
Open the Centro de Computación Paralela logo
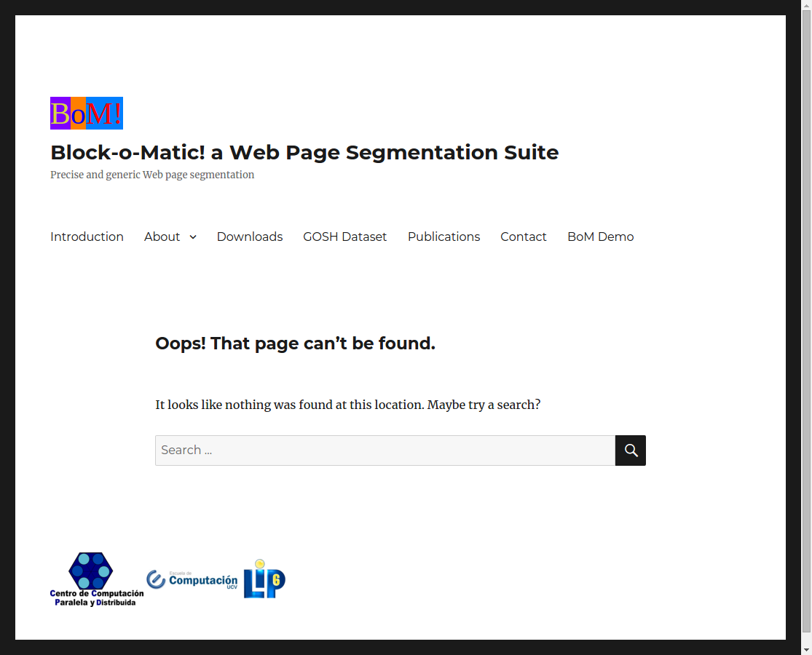pyautogui.click(x=96, y=579)
